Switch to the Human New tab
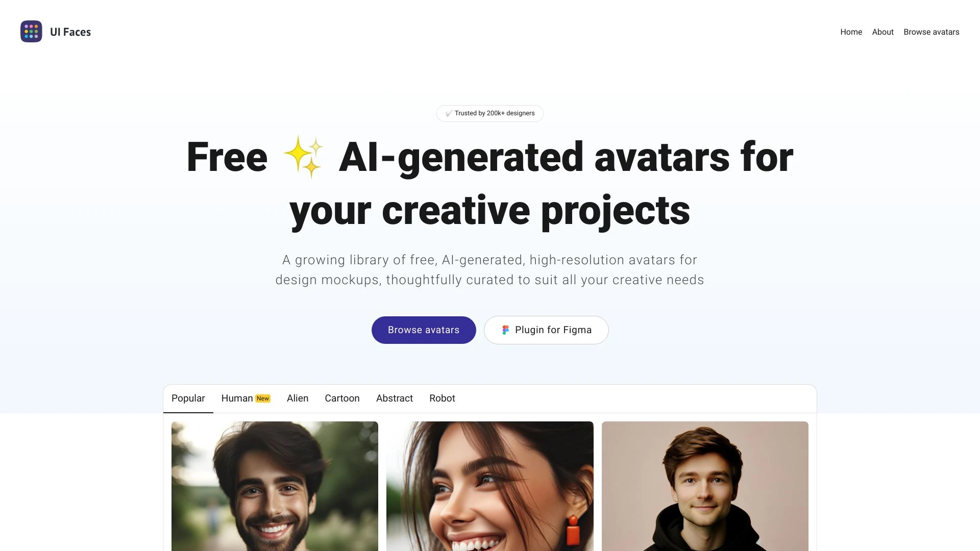 click(x=246, y=397)
